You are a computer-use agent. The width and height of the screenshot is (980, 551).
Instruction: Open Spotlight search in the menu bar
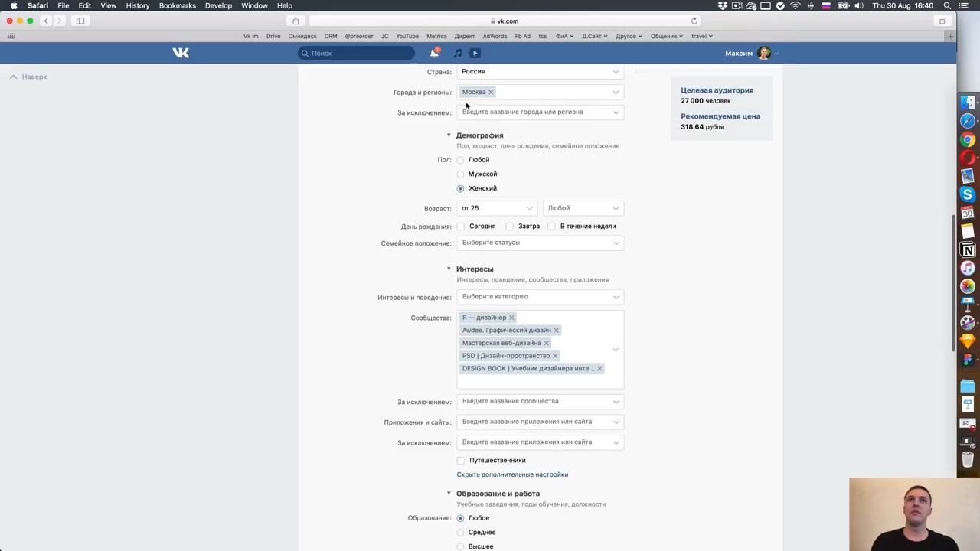coord(946,5)
